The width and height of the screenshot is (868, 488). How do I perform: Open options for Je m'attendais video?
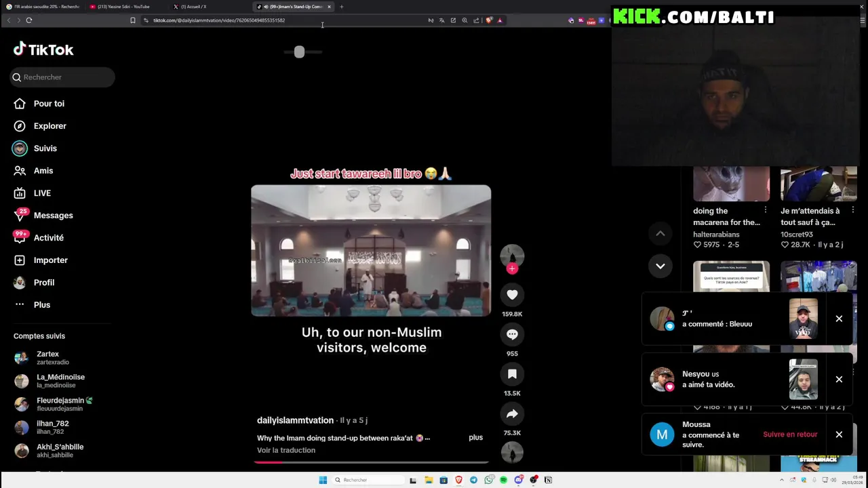pos(852,211)
